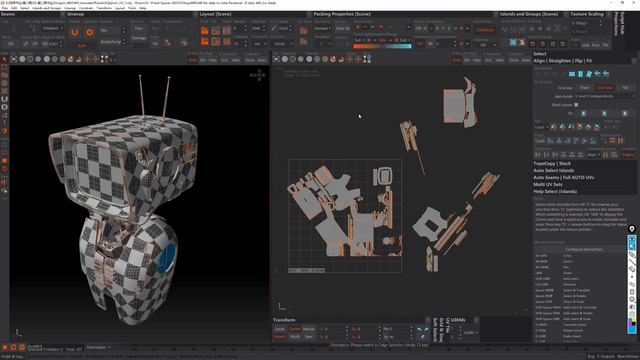
Task: Click the Flips button in the Unwrap panel
Action: click(x=139, y=29)
